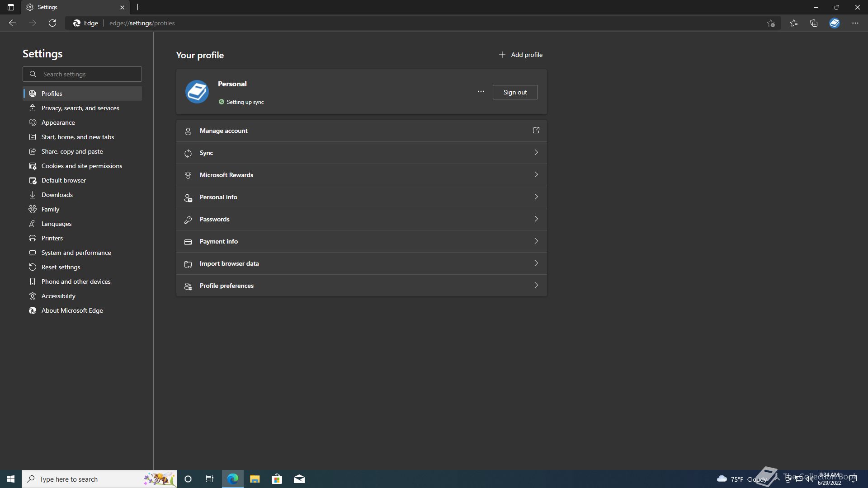Click the Microsoft Rewards trophy icon
This screenshot has width=868, height=488.
pyautogui.click(x=188, y=176)
